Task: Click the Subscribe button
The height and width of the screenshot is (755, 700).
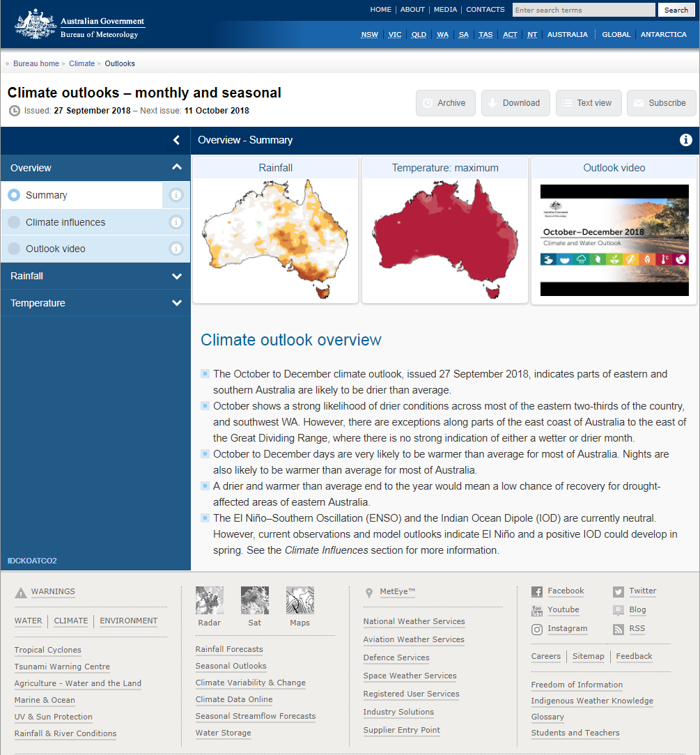Action: [661, 103]
